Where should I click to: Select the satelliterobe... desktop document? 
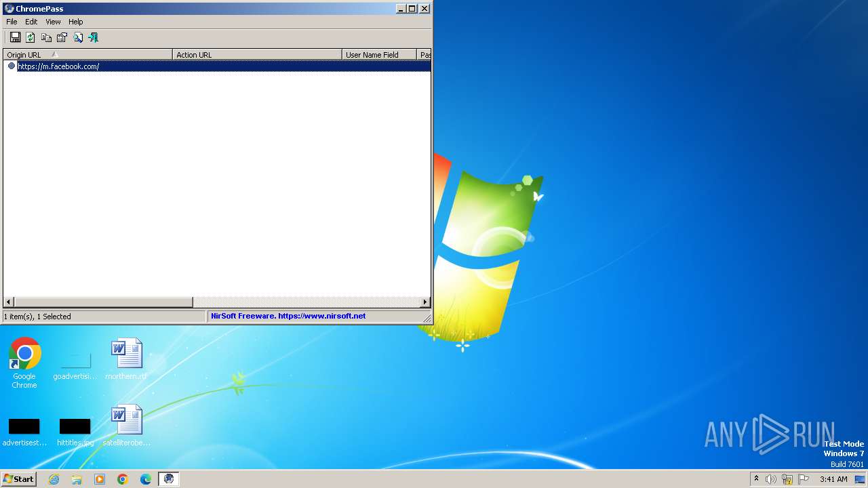click(x=127, y=426)
